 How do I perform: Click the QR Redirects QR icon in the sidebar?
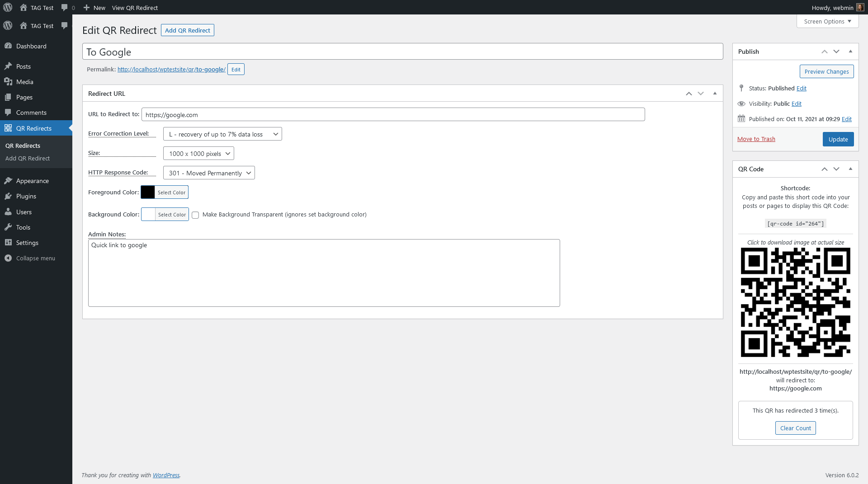pos(8,128)
